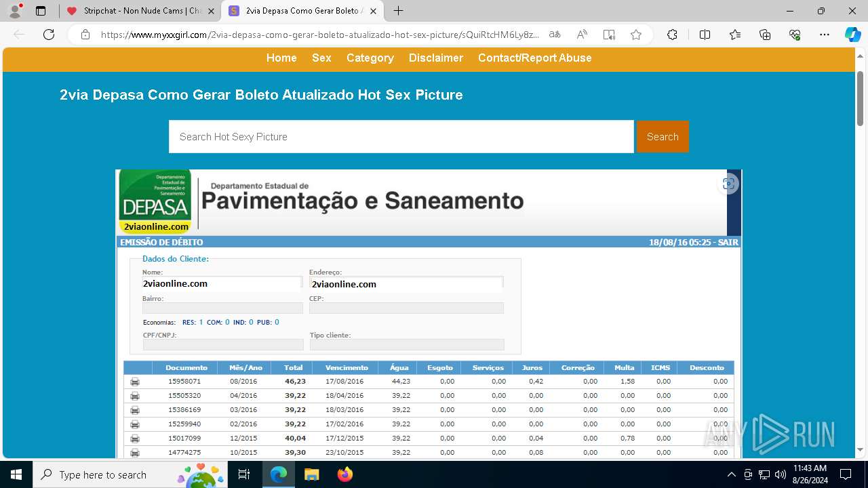The height and width of the screenshot is (488, 868).
Task: Close the 2via Depasa tab
Action: (373, 11)
